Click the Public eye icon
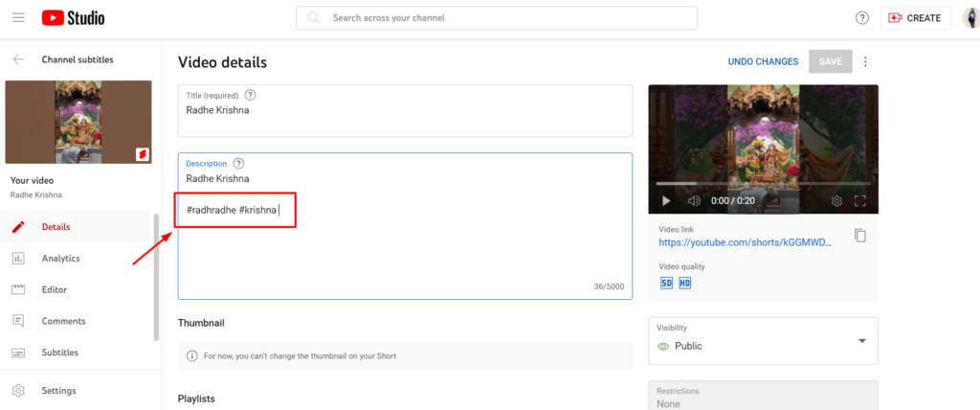This screenshot has width=980, height=410. click(x=664, y=346)
